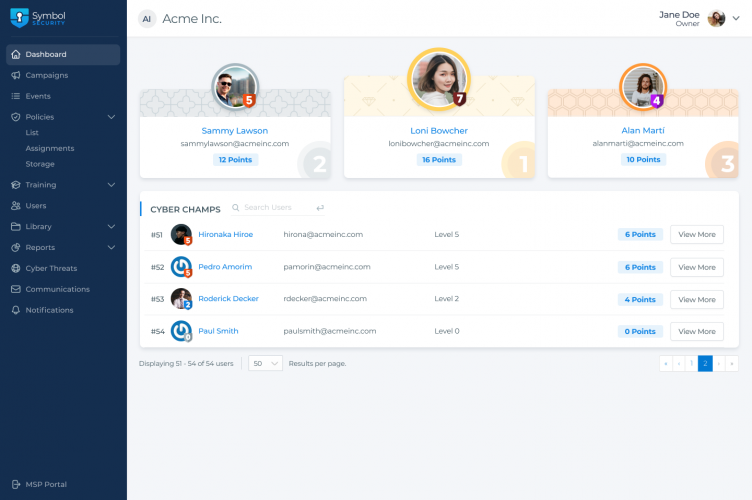Image resolution: width=752 pixels, height=500 pixels.
Task: Focus the Search Users input field
Action: (278, 208)
